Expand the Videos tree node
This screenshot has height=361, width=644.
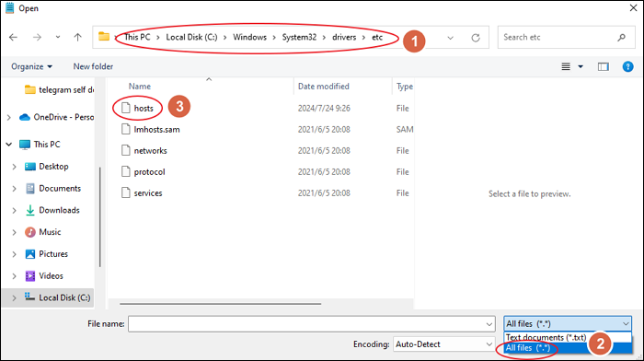(x=14, y=276)
